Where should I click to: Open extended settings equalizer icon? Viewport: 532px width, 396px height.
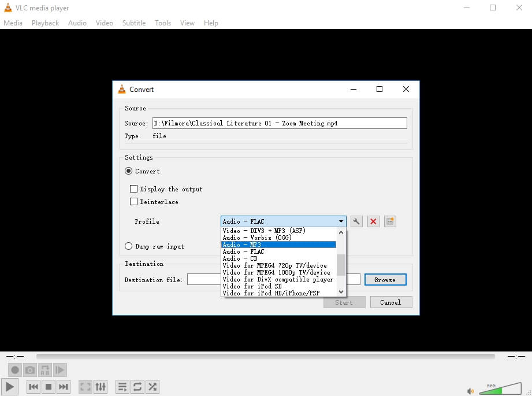(x=101, y=387)
